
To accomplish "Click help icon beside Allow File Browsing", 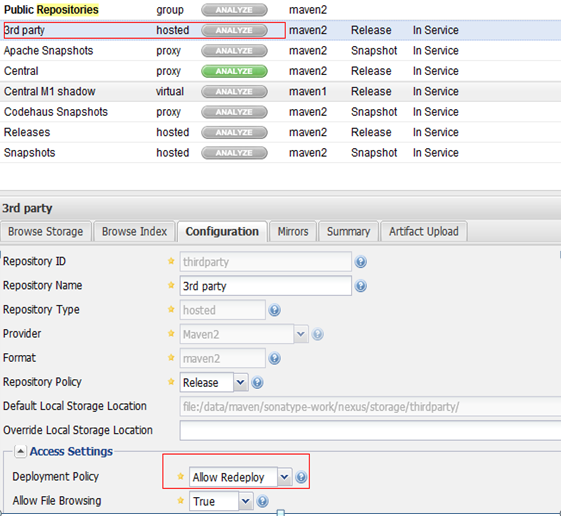I will click(x=262, y=501).
